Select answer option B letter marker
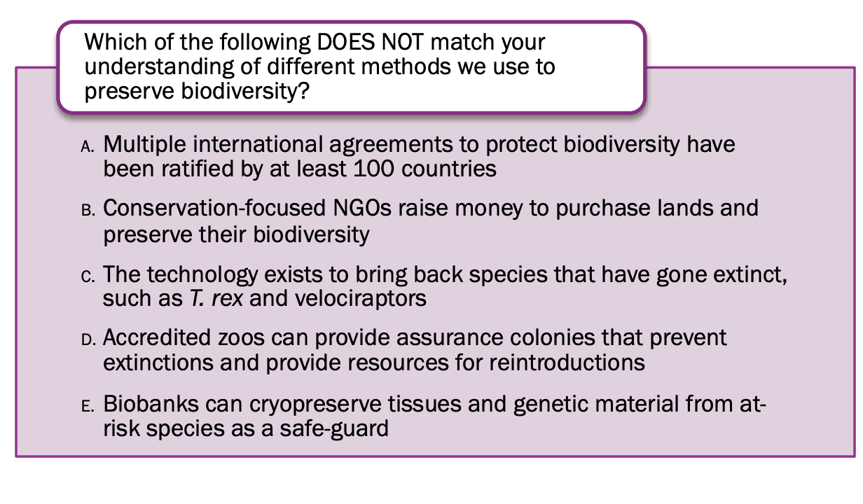Viewport: 863px width, 504px height. (87, 211)
